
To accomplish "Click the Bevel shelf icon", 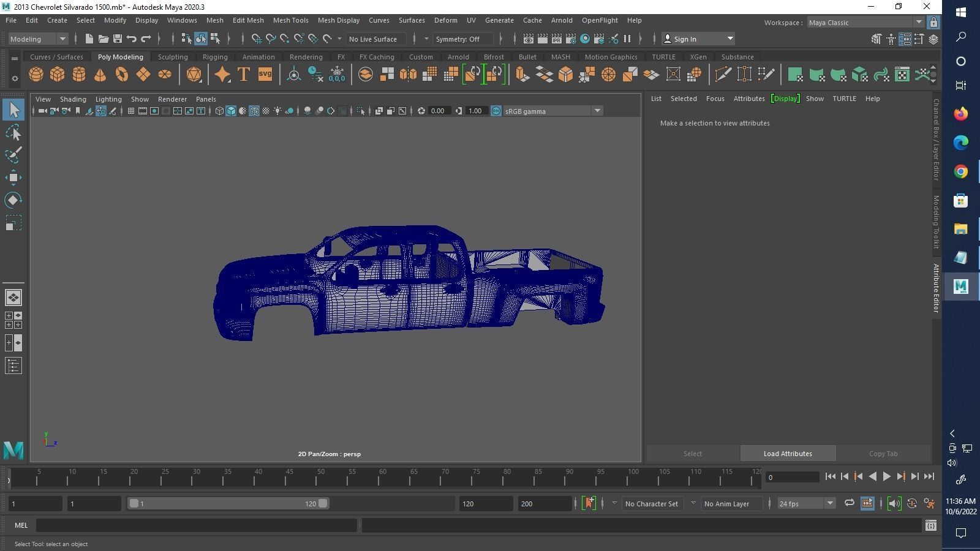I will [565, 75].
